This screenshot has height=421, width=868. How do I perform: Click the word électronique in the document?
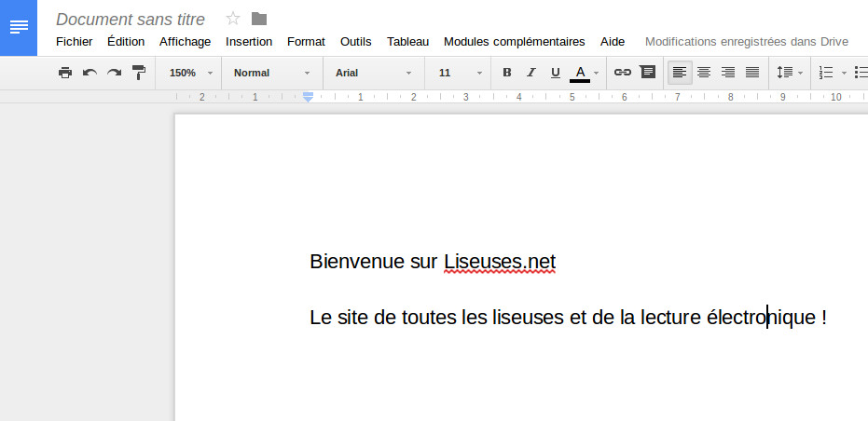761,317
